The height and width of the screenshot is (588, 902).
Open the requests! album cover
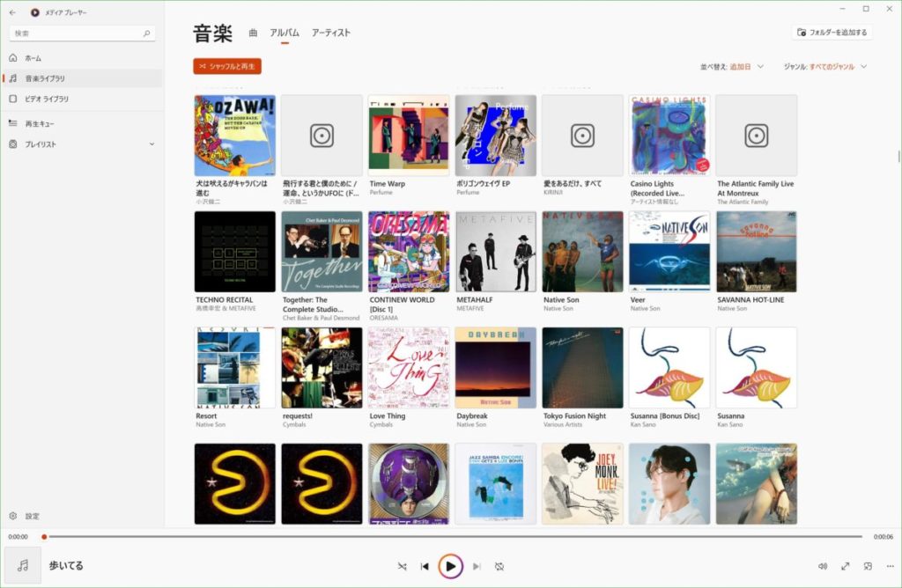click(322, 368)
